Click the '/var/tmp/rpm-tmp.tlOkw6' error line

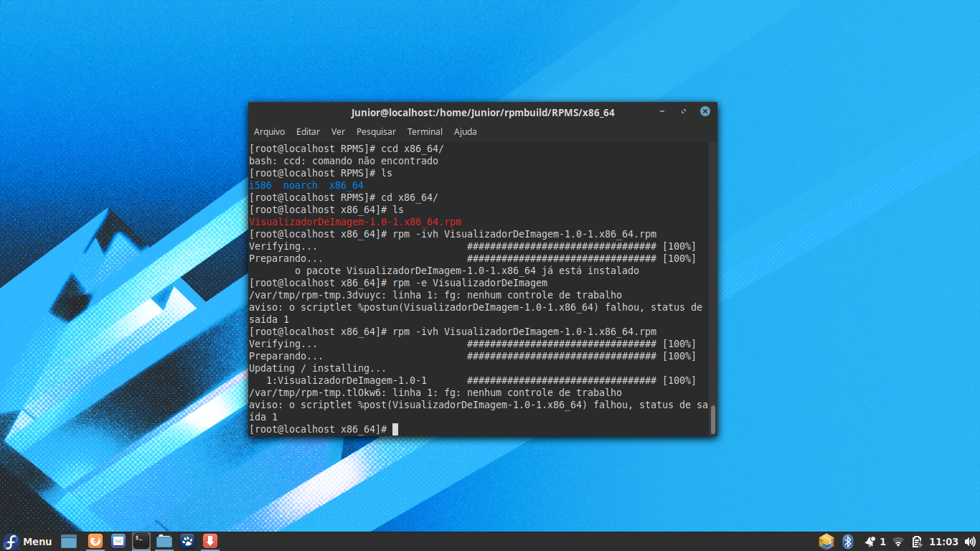(435, 393)
